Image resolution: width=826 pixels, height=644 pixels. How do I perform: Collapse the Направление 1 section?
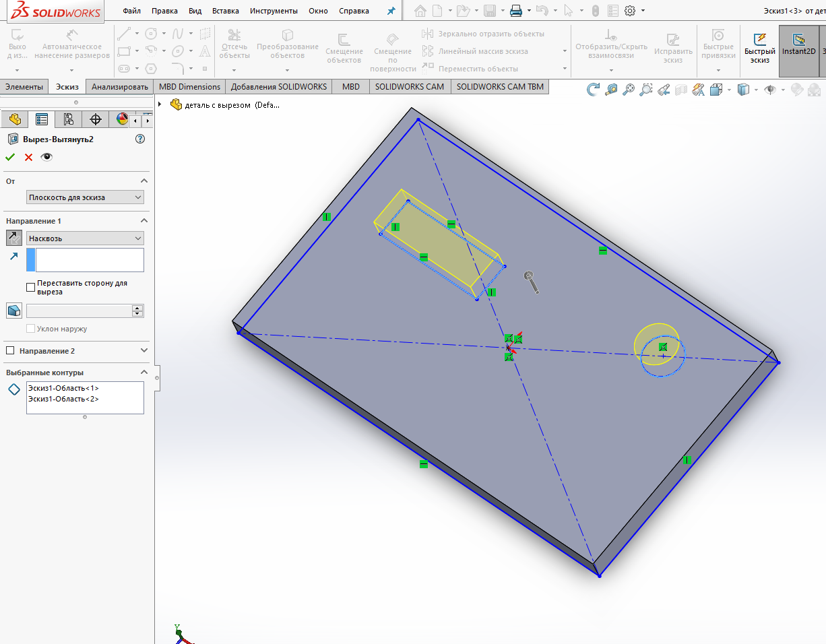pos(144,221)
